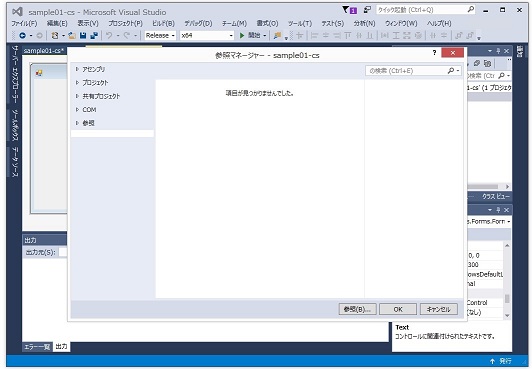Click the form icon in the designer
The width and height of the screenshot is (532, 369).
click(39, 72)
